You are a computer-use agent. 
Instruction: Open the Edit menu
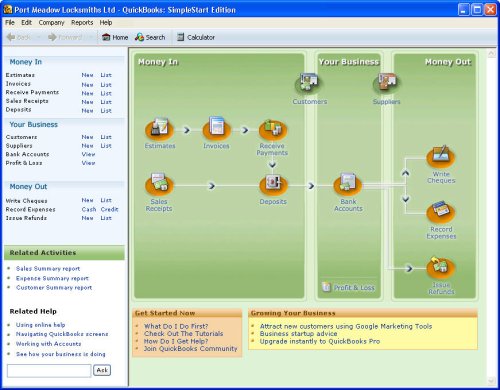[26, 23]
